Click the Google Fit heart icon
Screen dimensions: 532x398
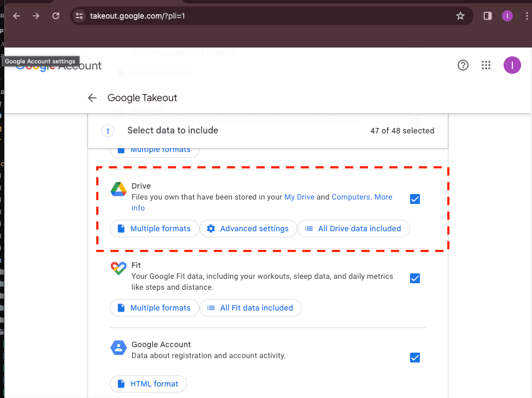119,268
